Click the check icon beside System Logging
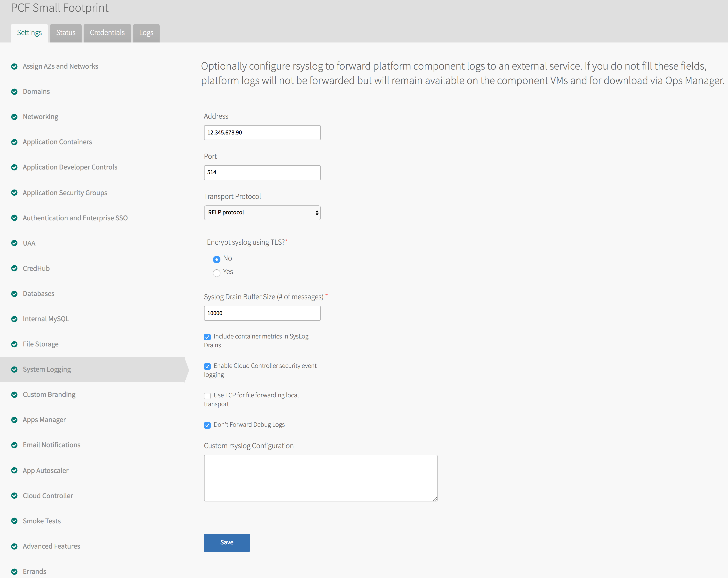The width and height of the screenshot is (728, 578). pos(14,369)
